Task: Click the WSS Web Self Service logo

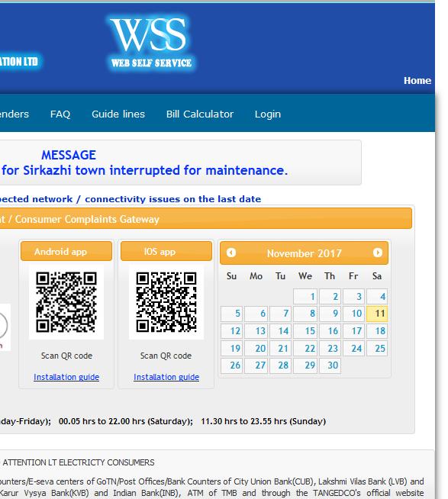Action: click(151, 43)
